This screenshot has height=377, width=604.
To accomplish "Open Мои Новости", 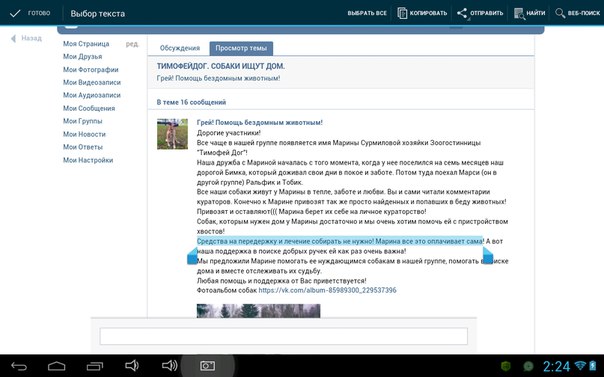I will [84, 134].
